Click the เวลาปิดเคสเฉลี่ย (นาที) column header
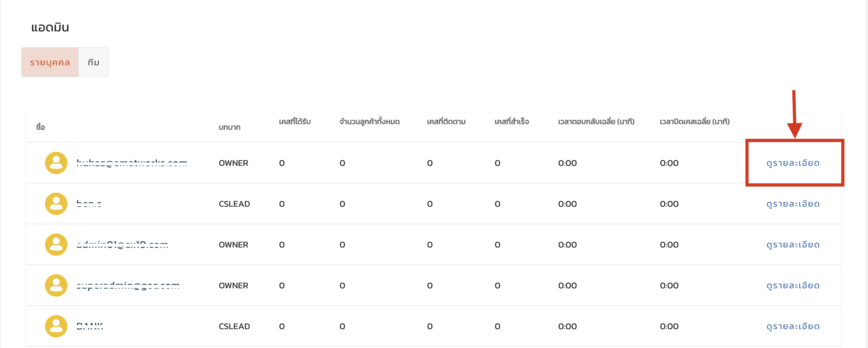 (694, 121)
